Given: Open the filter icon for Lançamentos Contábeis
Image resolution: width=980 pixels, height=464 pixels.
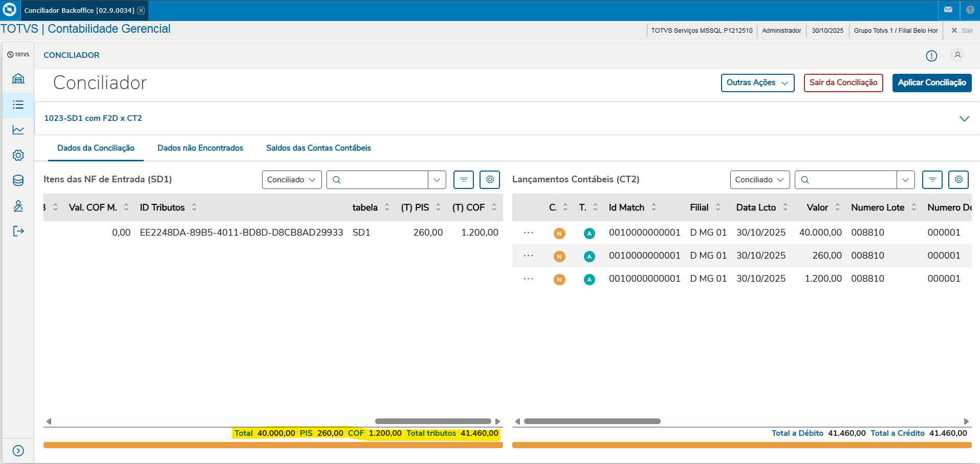Looking at the screenshot, I should pos(932,180).
